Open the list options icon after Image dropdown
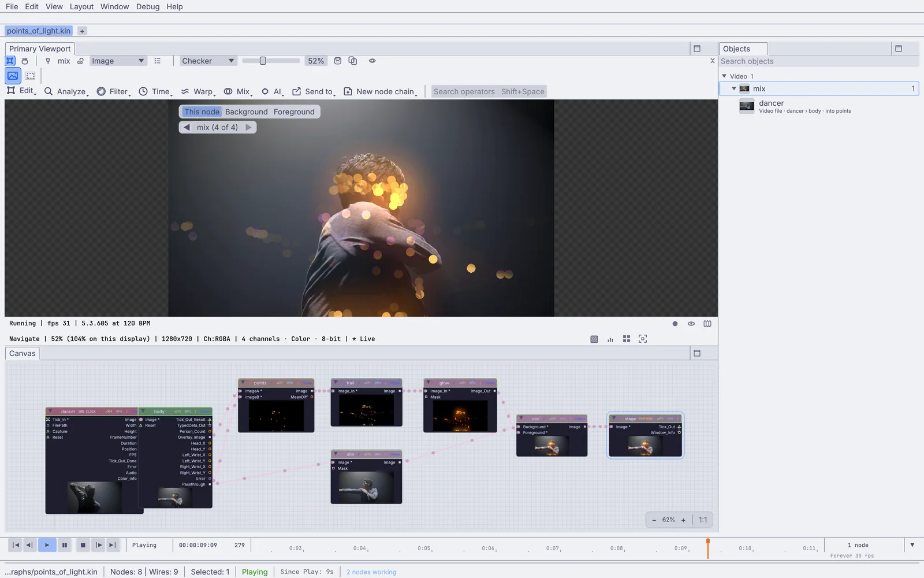Screen dimensions: 924x578 tap(158, 61)
